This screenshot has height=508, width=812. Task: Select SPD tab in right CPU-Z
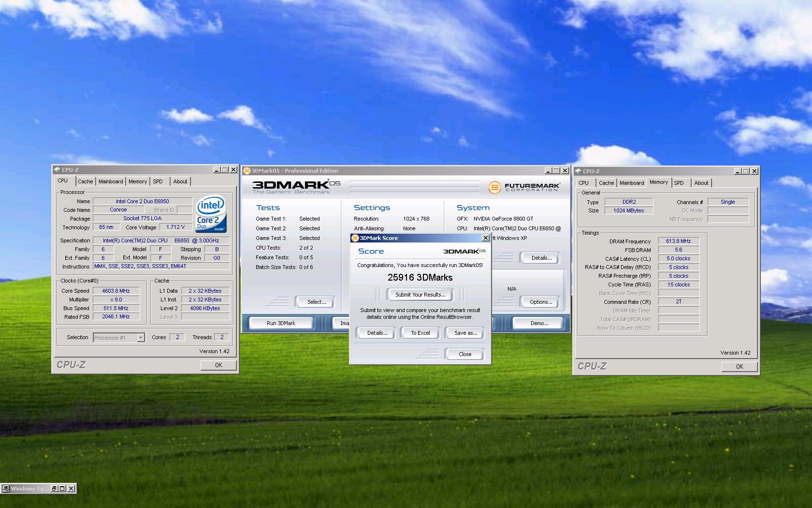(679, 183)
